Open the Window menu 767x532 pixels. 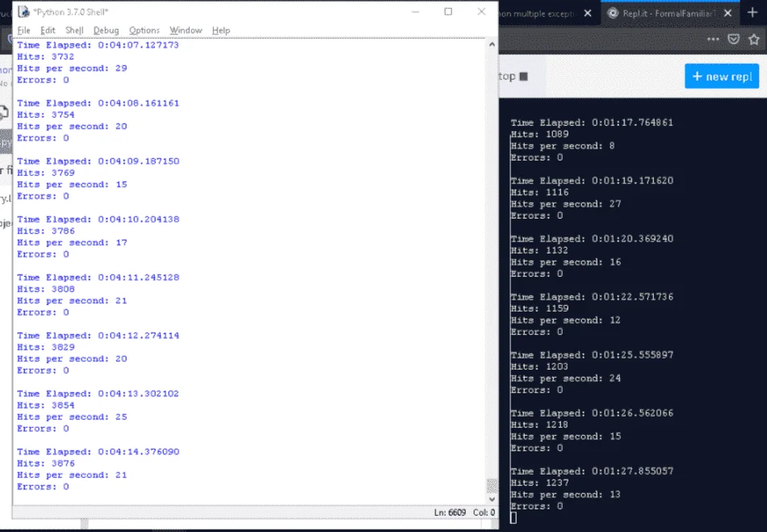[186, 31]
